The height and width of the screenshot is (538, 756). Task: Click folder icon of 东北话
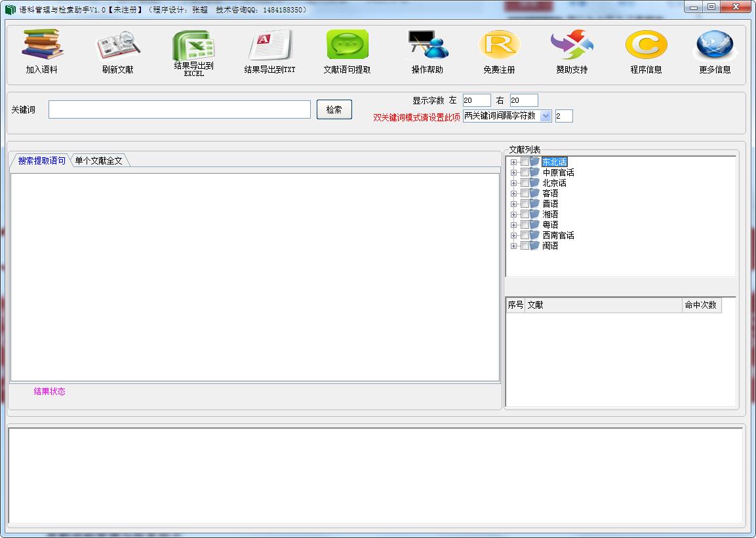pyautogui.click(x=534, y=161)
